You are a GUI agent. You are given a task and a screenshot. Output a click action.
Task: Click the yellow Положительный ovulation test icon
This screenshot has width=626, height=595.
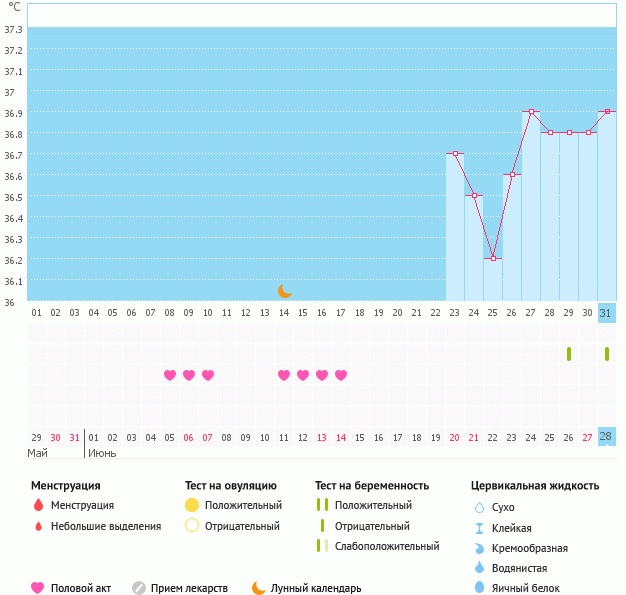(192, 506)
